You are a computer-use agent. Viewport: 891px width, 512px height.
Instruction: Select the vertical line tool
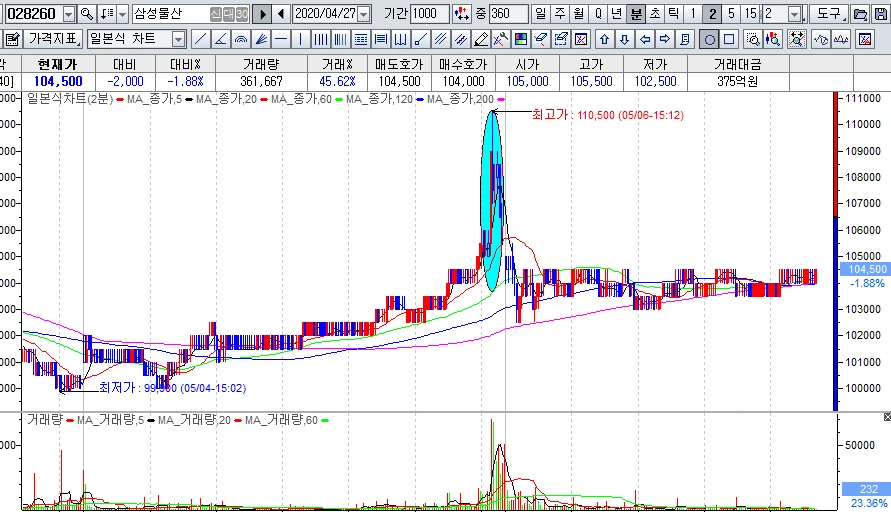[x=301, y=39]
